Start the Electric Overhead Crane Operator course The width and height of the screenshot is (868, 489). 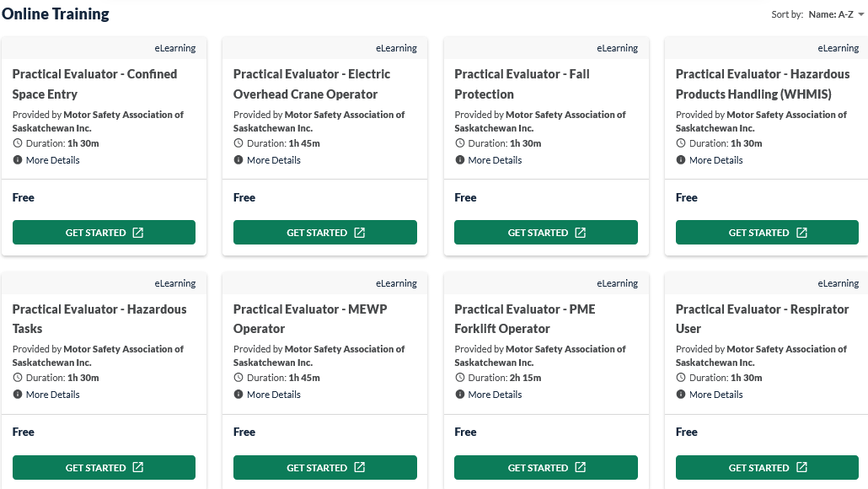pyautogui.click(x=324, y=233)
